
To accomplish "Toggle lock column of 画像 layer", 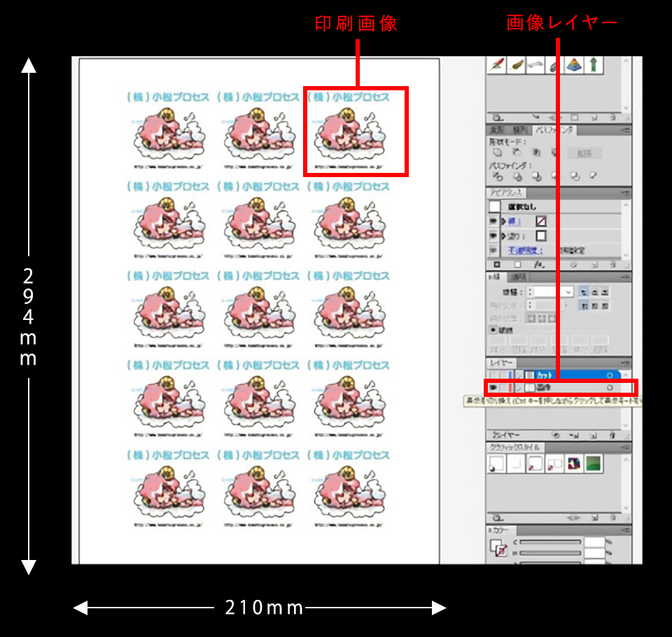I will pyautogui.click(x=503, y=388).
